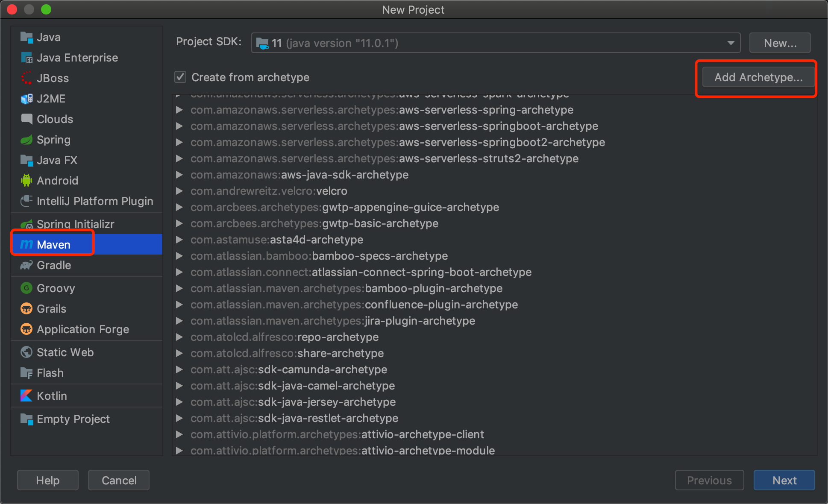Pick the Grails icon
The width and height of the screenshot is (828, 504).
click(26, 308)
